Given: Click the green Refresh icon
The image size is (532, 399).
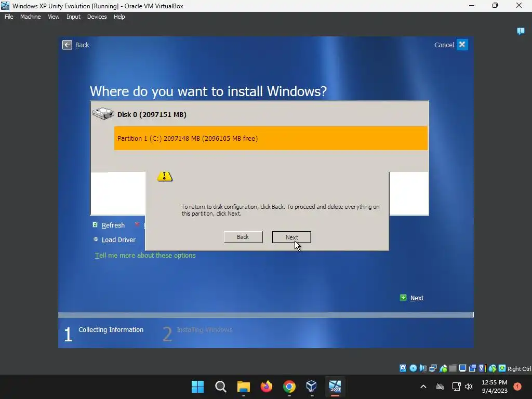Looking at the screenshot, I should 96,224.
